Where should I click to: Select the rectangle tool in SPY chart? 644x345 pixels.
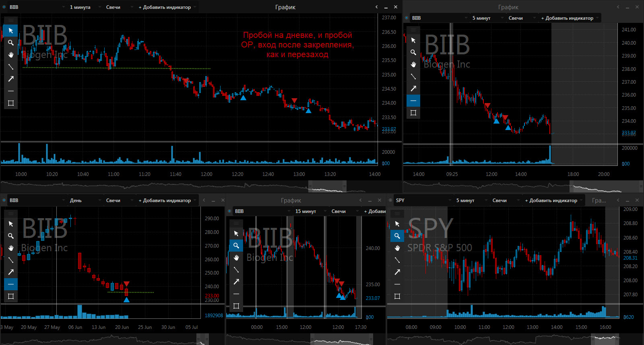[x=397, y=296]
